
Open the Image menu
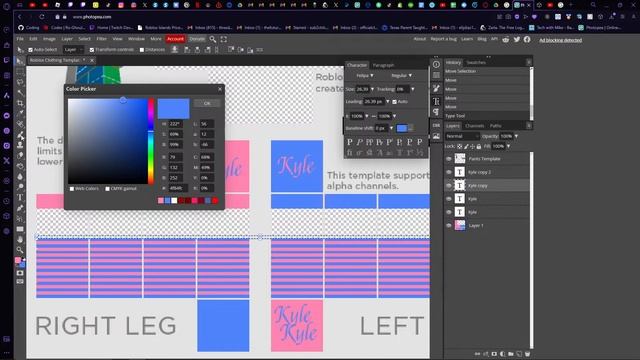pos(49,39)
